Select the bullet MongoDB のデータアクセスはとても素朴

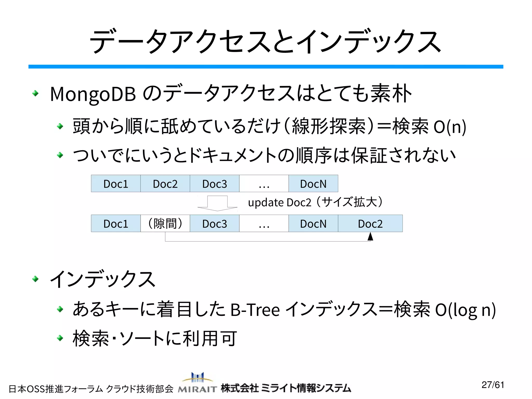(231, 93)
